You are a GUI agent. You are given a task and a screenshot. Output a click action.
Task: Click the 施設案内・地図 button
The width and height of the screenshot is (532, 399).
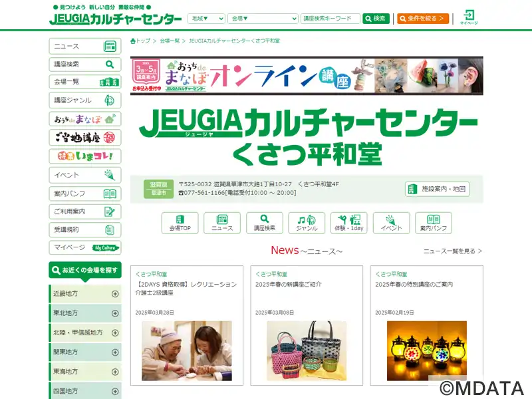pos(437,189)
